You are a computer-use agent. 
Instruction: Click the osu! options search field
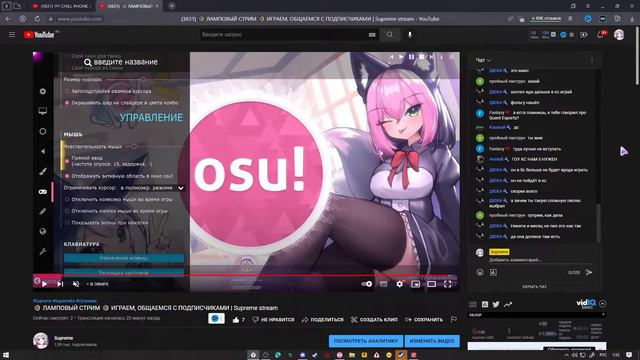[121, 62]
